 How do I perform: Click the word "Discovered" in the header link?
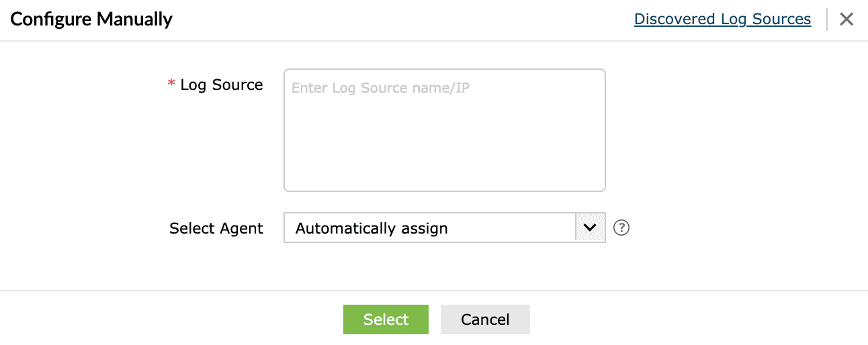click(675, 19)
